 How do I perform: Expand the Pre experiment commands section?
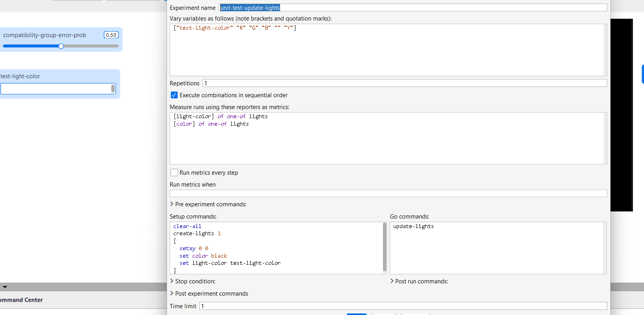click(172, 204)
